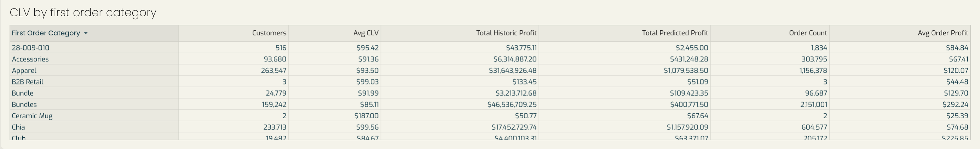Click the Total Predicted Profit header
This screenshot has width=980, height=149.
625,34
